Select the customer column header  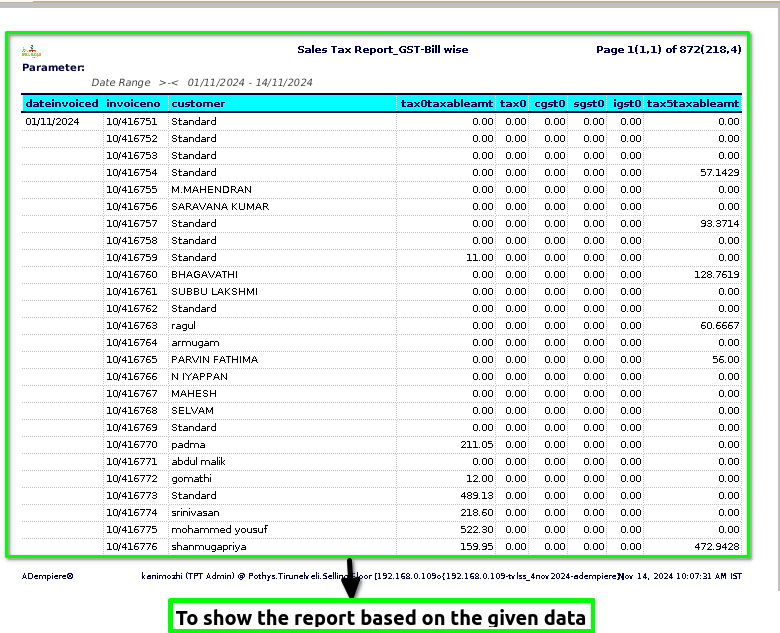[198, 104]
